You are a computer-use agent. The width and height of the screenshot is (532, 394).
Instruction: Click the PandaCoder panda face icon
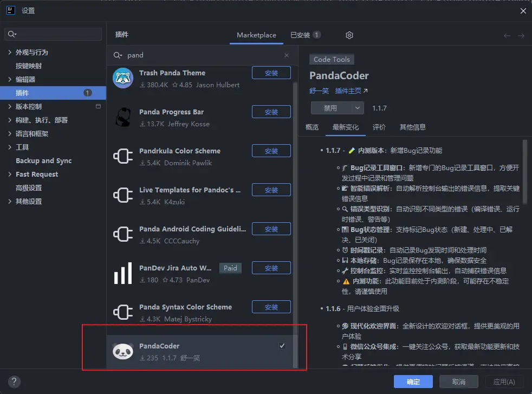tap(123, 351)
